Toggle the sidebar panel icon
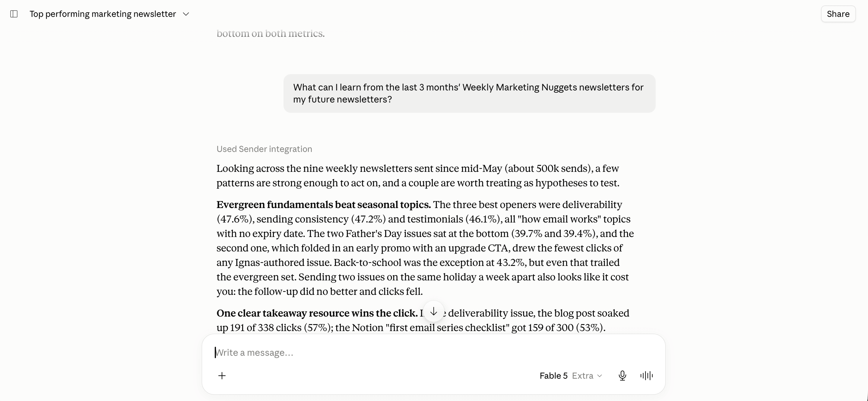The image size is (868, 401). pyautogui.click(x=14, y=14)
